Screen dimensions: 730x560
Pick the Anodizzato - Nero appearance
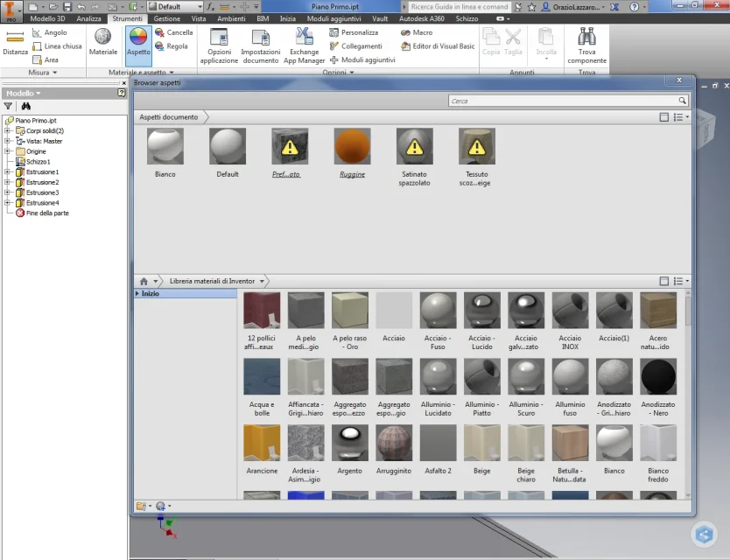pos(658,388)
